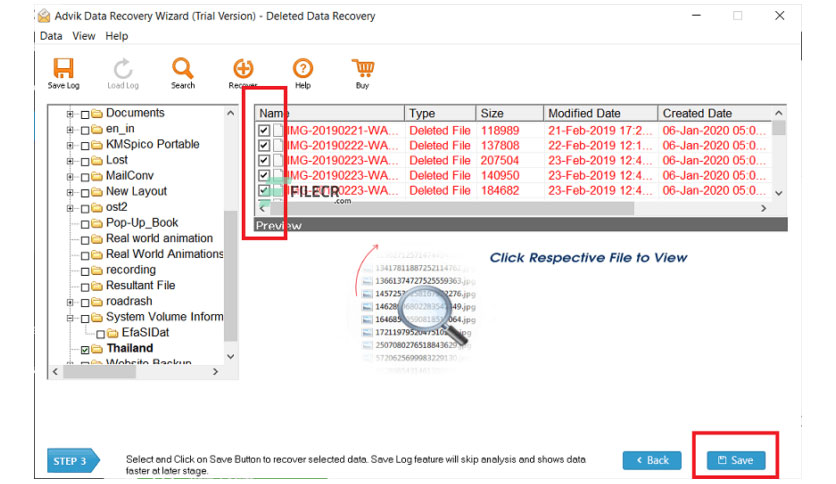Click the Recover toolbar icon
The image size is (836, 484).
(x=243, y=73)
